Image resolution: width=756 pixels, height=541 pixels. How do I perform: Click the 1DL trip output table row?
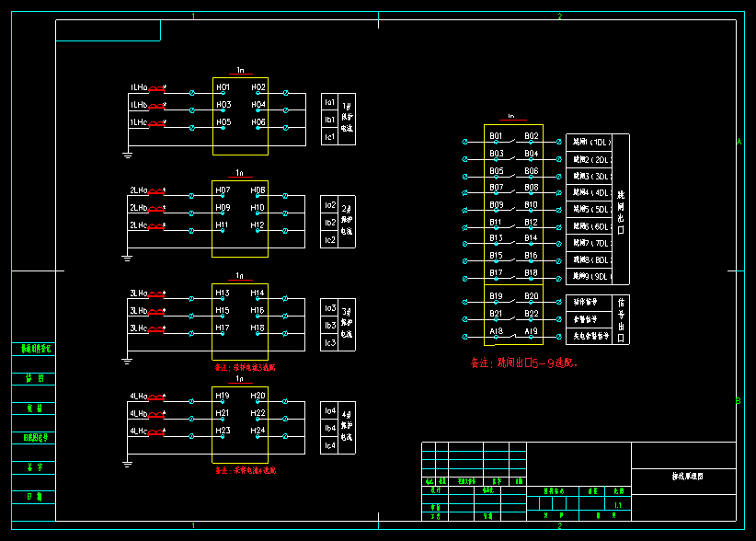point(589,143)
